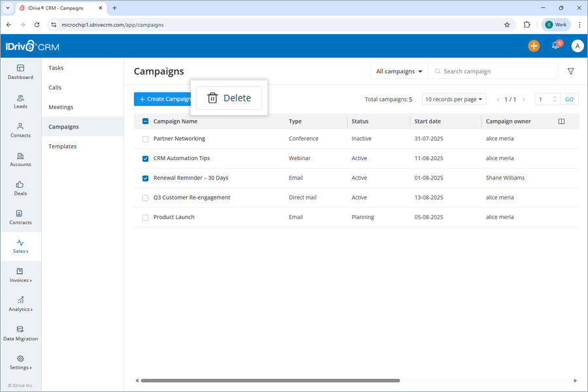Open the All campaigns dropdown
The width and height of the screenshot is (588, 392).
pyautogui.click(x=399, y=71)
